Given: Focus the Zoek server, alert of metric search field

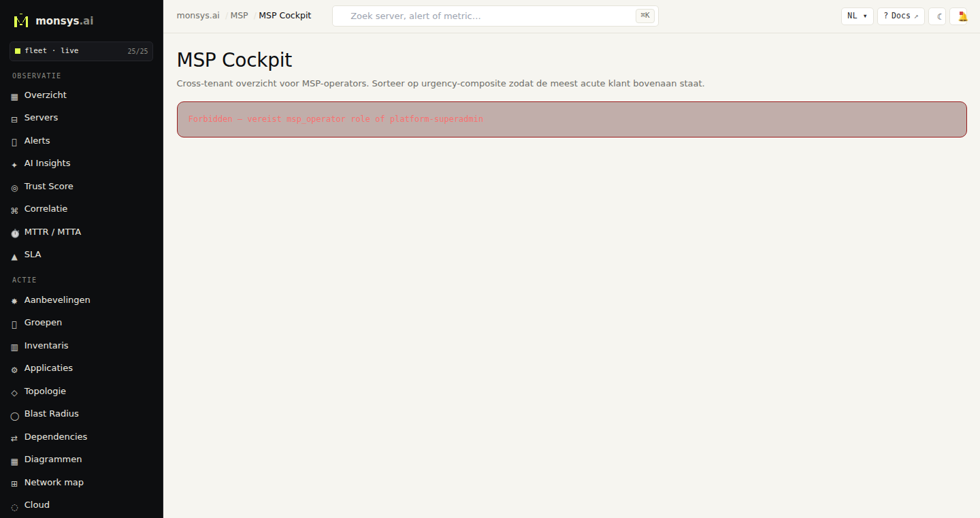Looking at the screenshot, I should [495, 16].
